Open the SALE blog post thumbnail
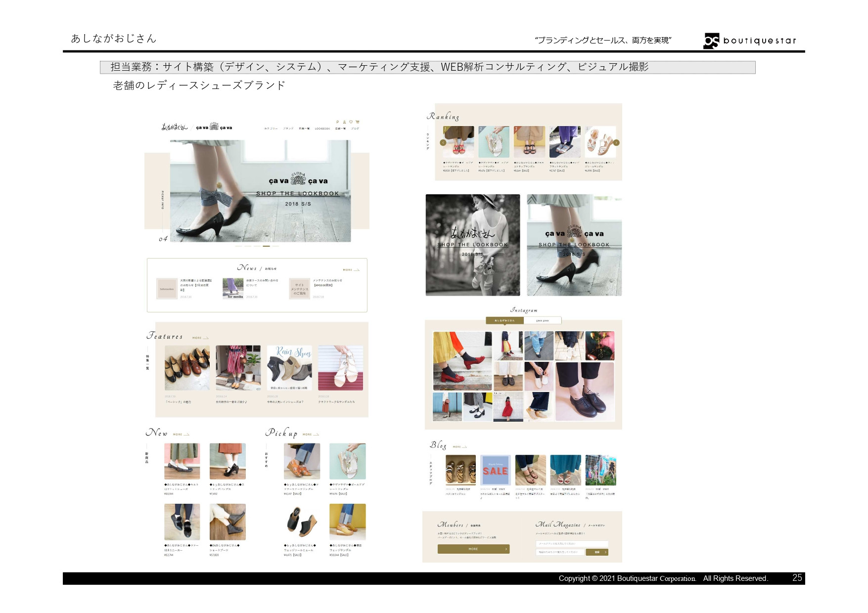 point(495,471)
